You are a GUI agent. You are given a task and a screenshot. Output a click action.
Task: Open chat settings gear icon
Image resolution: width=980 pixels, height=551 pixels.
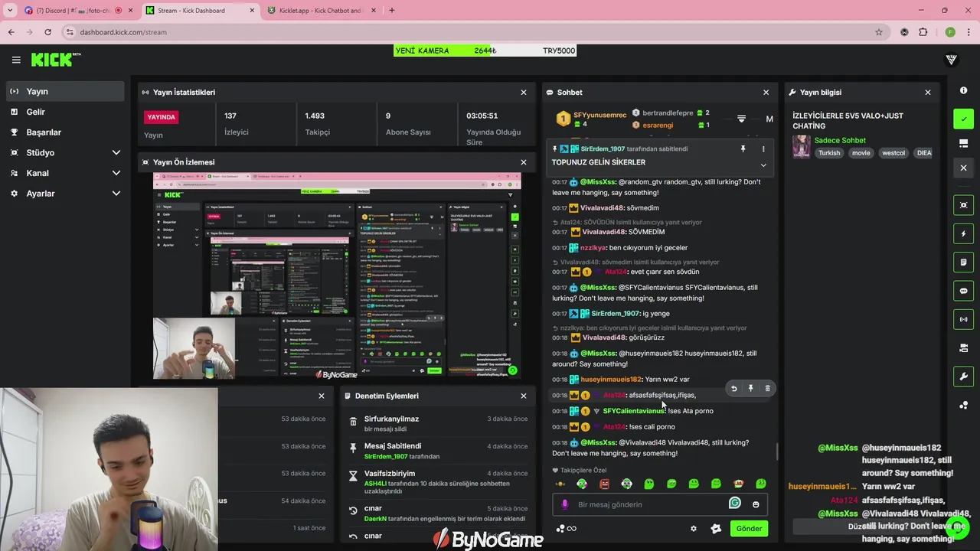tap(694, 528)
